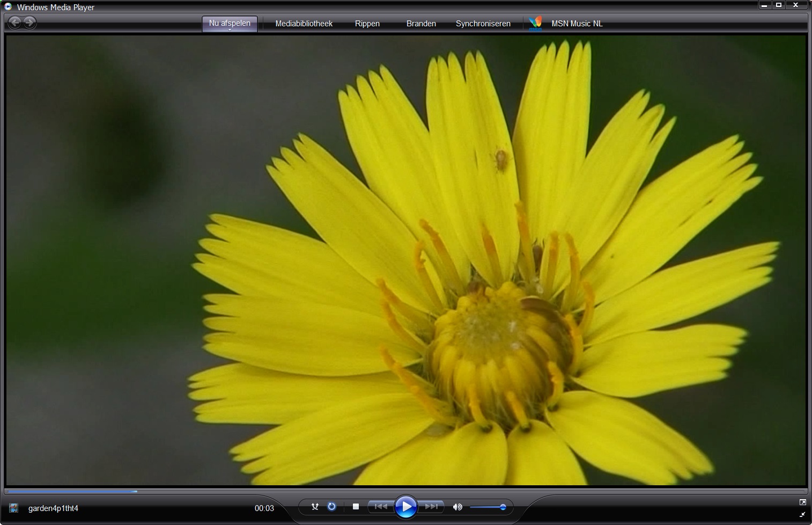Click the MSN butterfly logo icon

(x=535, y=23)
